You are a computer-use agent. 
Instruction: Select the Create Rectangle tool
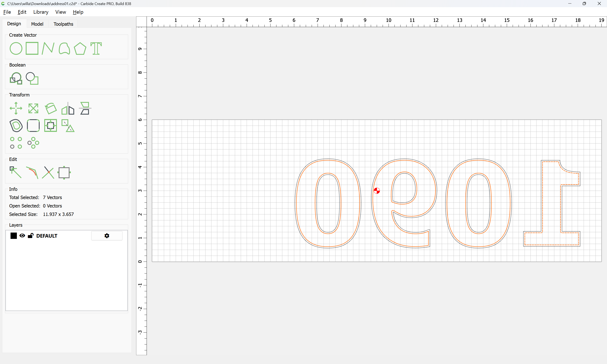[32, 48]
